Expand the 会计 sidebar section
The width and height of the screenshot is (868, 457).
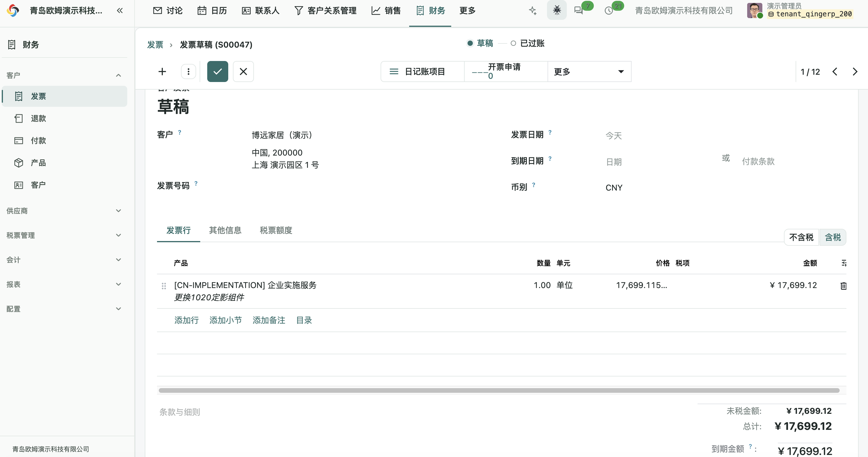coord(64,260)
